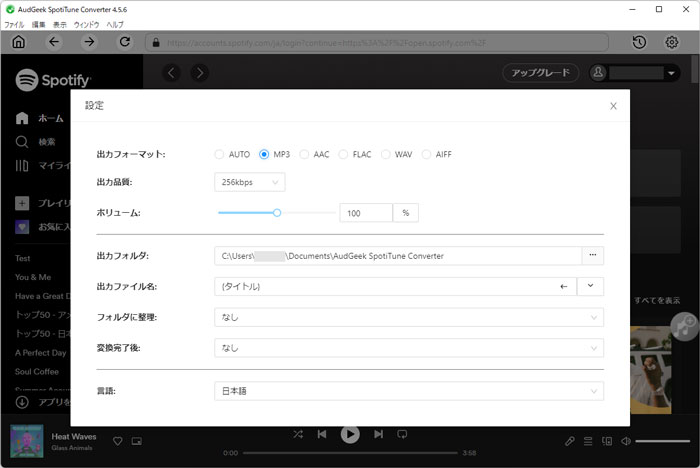Open lyrics microphone icon

[x=570, y=441]
